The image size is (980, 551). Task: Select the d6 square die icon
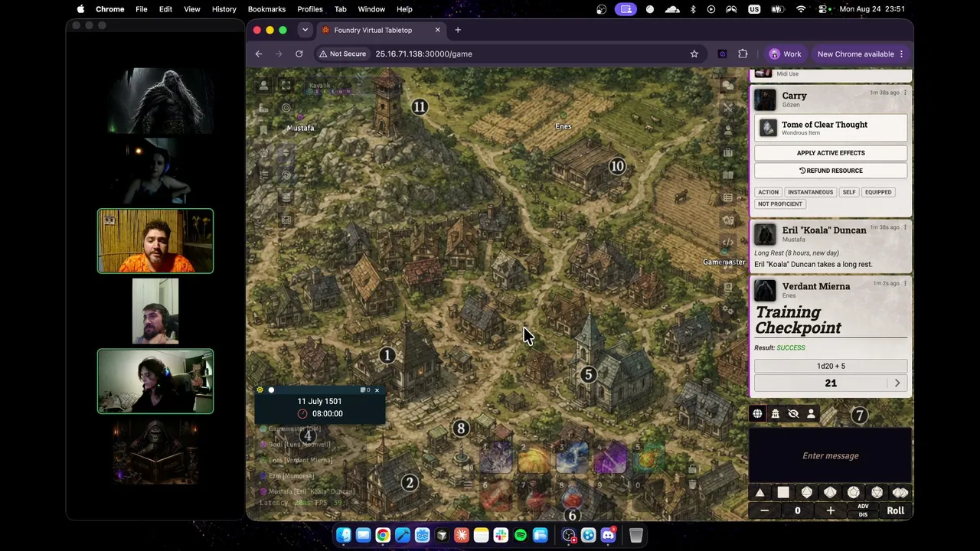pos(783,493)
